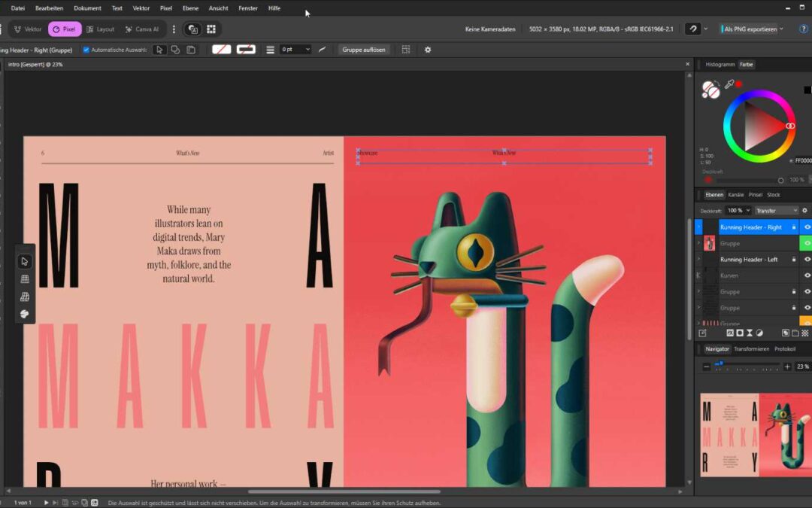Image resolution: width=812 pixels, height=508 pixels.
Task: Add a mask layer with the mask icon
Action: (x=740, y=333)
